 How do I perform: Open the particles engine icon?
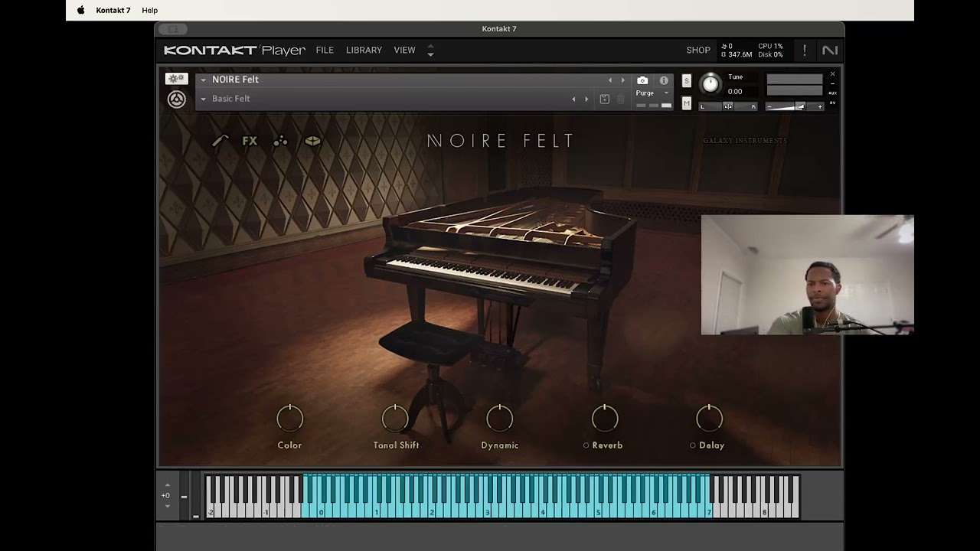(281, 141)
